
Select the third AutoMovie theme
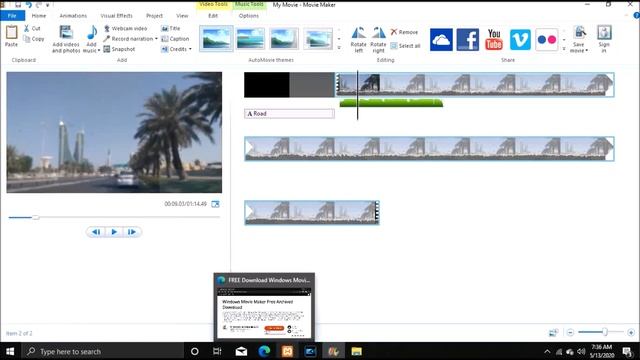pos(284,39)
